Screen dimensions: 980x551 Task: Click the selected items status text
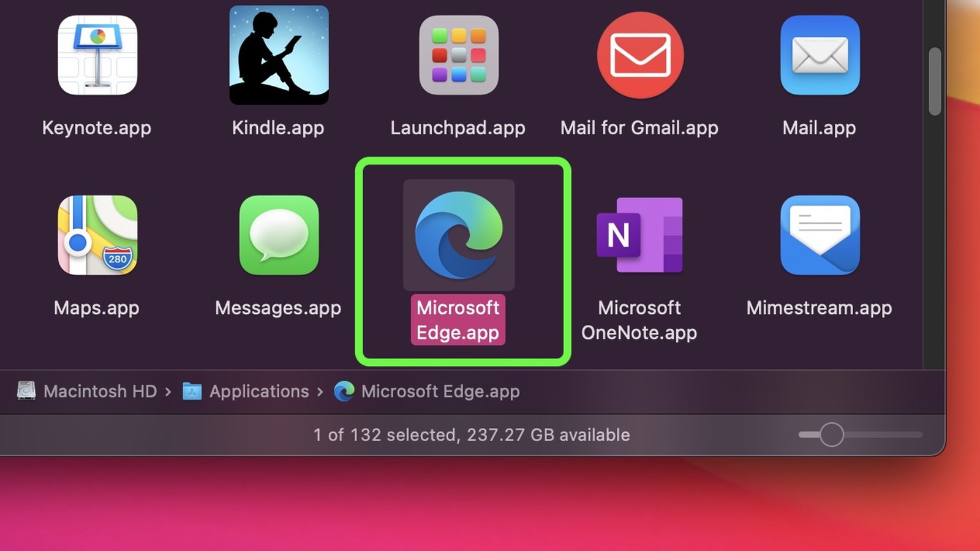(472, 435)
